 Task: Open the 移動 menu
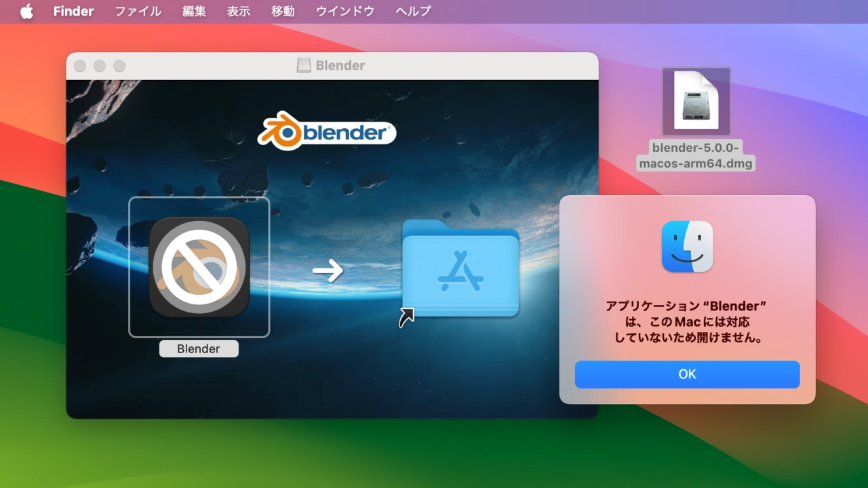click(283, 11)
